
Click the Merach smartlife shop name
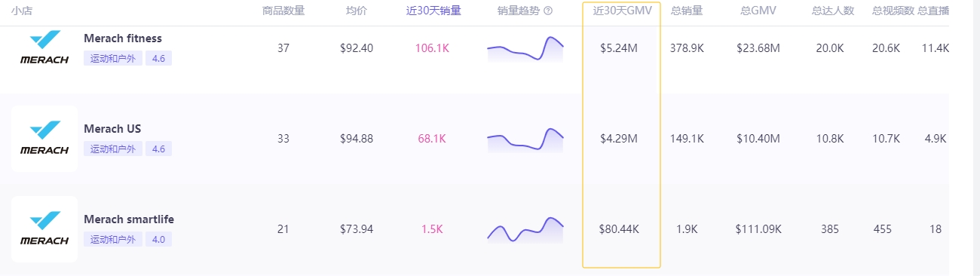(129, 219)
